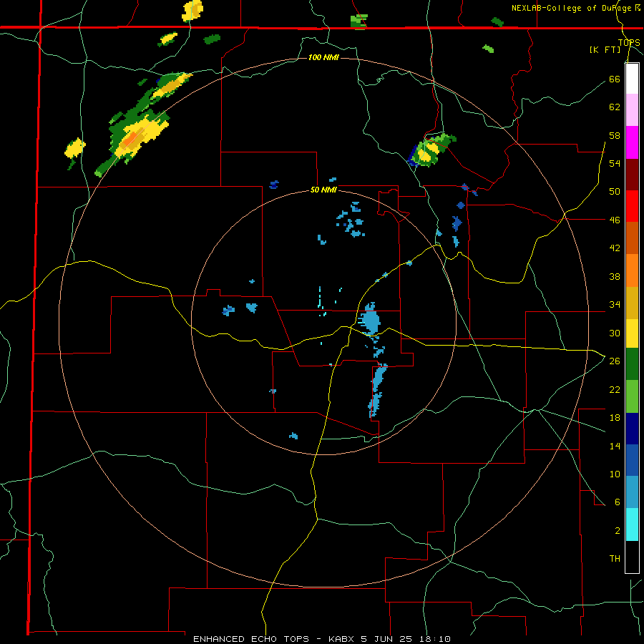Click the '54' legend label
This screenshot has width=644, height=644.
point(615,163)
